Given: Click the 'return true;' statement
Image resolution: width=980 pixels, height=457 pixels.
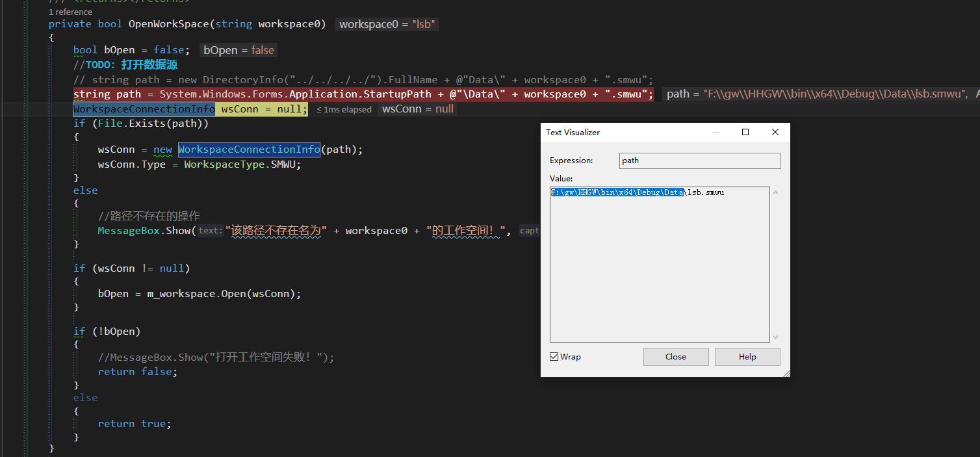Looking at the screenshot, I should point(135,424).
